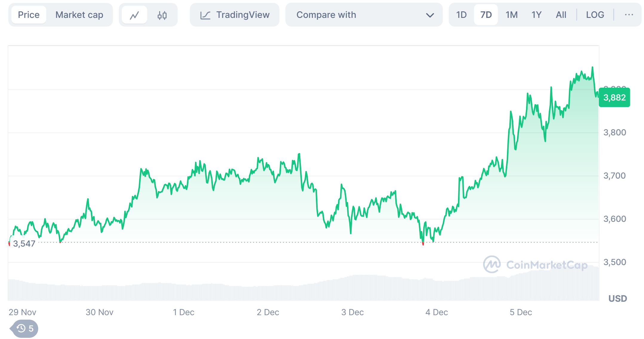Open more chart options via the ellipsis icon
The height and width of the screenshot is (339, 644).
coord(629,14)
